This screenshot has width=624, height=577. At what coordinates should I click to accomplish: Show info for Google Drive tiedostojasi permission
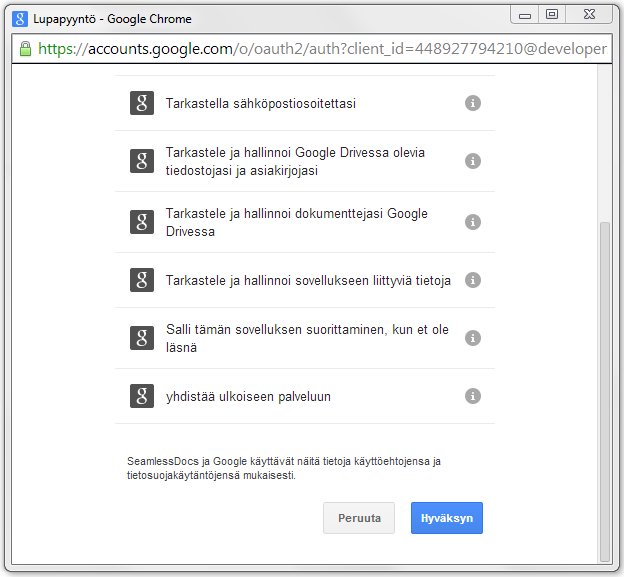pos(473,161)
